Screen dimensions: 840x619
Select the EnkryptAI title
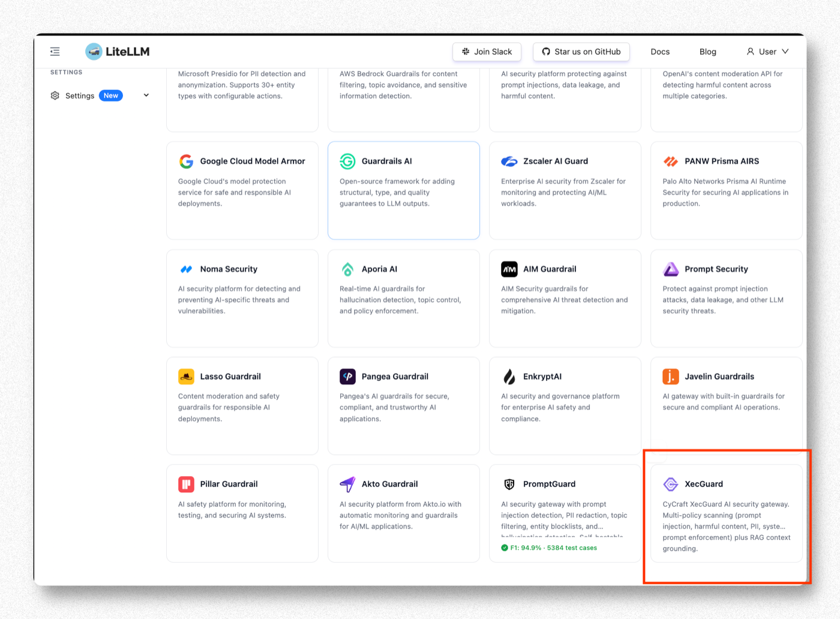click(x=542, y=376)
